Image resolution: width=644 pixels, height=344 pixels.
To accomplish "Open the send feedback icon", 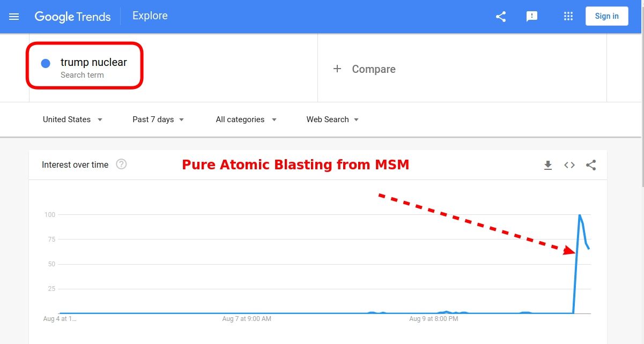I will [532, 17].
